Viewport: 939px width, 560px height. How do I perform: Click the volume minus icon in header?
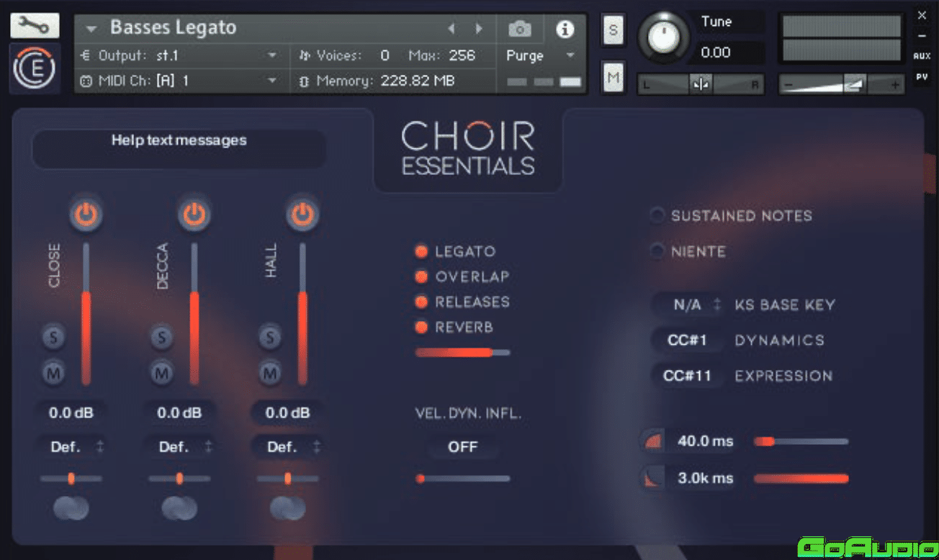tap(789, 85)
